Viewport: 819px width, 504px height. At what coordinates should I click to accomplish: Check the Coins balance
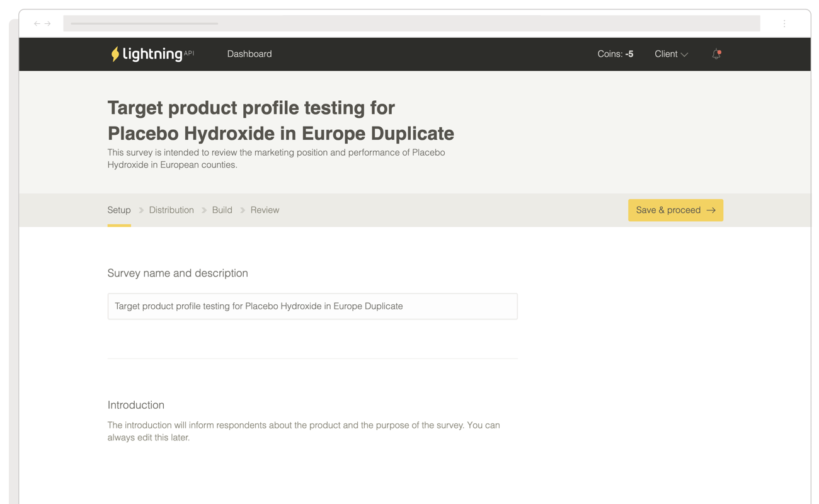point(616,54)
